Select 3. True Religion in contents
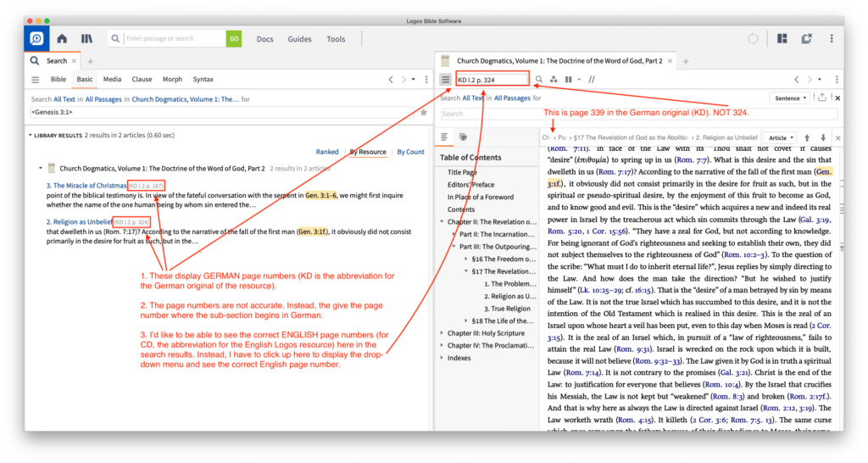This screenshot has width=868, height=463. pyautogui.click(x=507, y=309)
